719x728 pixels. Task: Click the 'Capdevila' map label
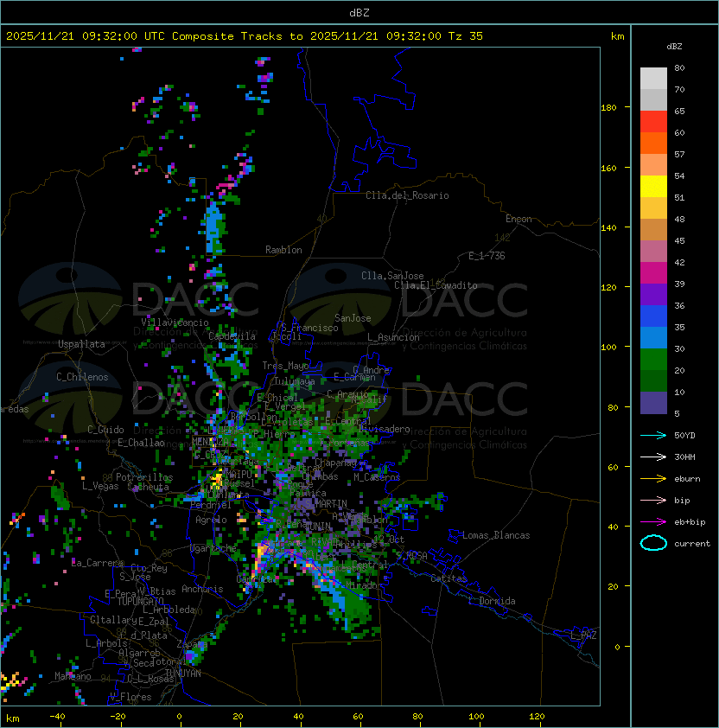(232, 336)
